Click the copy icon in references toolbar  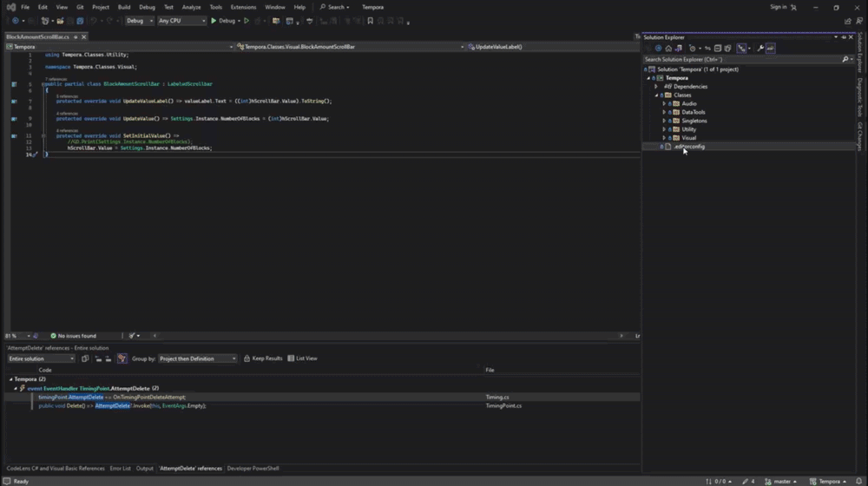[85, 358]
